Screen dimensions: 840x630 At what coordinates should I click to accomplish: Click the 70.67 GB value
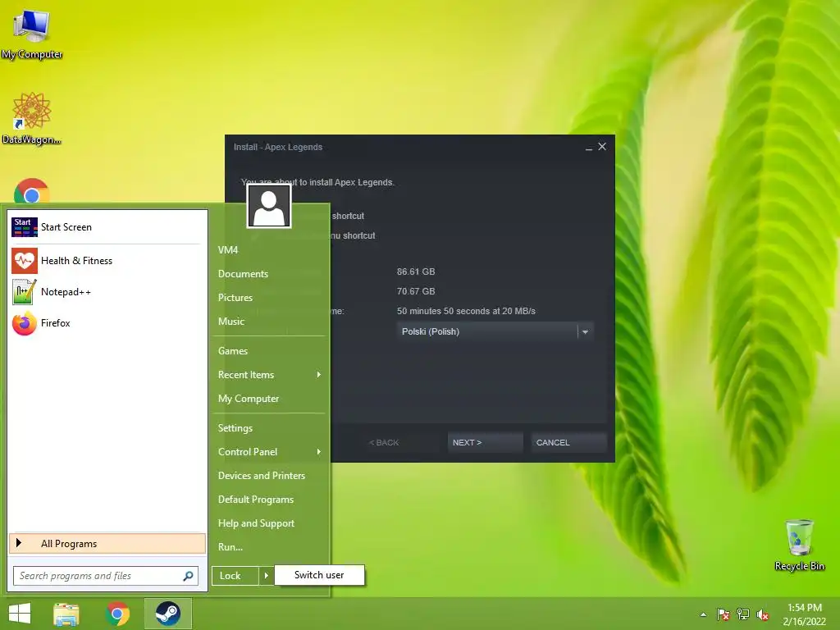pos(416,291)
